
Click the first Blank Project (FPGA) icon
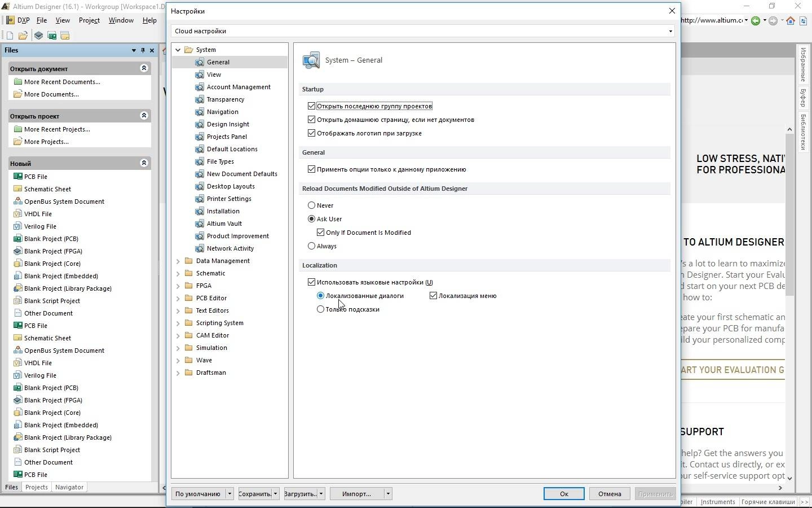click(x=17, y=251)
